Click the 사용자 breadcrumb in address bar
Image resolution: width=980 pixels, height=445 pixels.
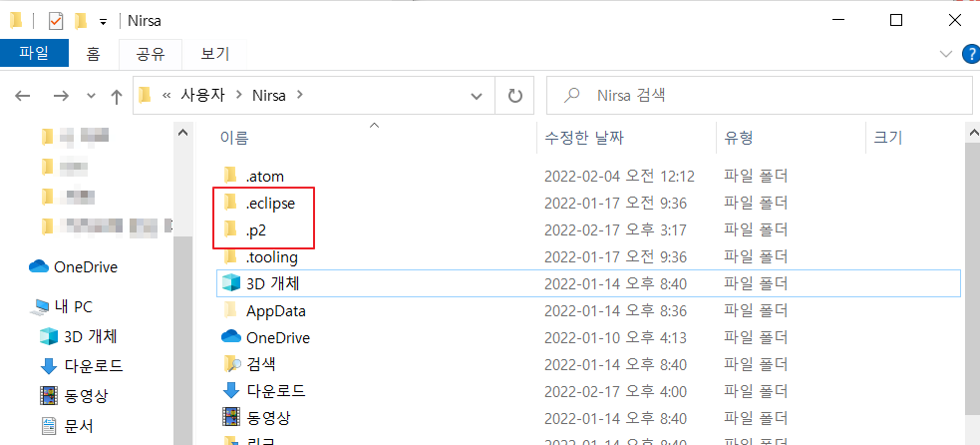(x=204, y=96)
